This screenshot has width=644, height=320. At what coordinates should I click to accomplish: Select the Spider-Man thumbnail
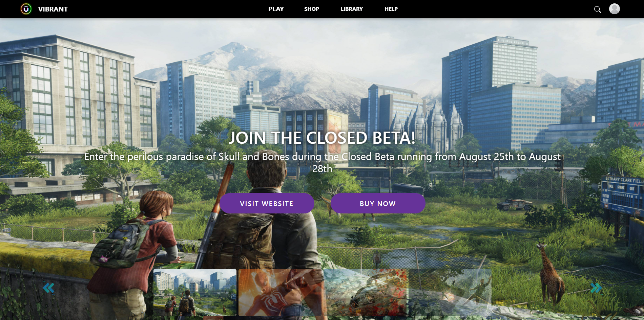pos(280,293)
